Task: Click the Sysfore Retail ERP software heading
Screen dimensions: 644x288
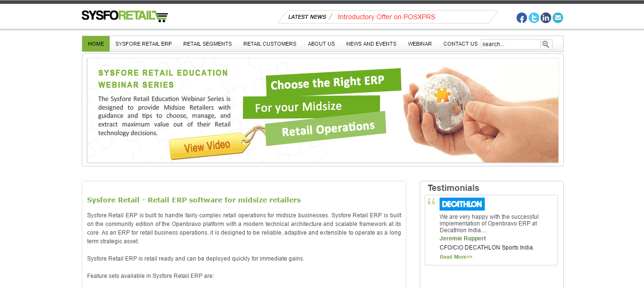Action: [x=194, y=200]
